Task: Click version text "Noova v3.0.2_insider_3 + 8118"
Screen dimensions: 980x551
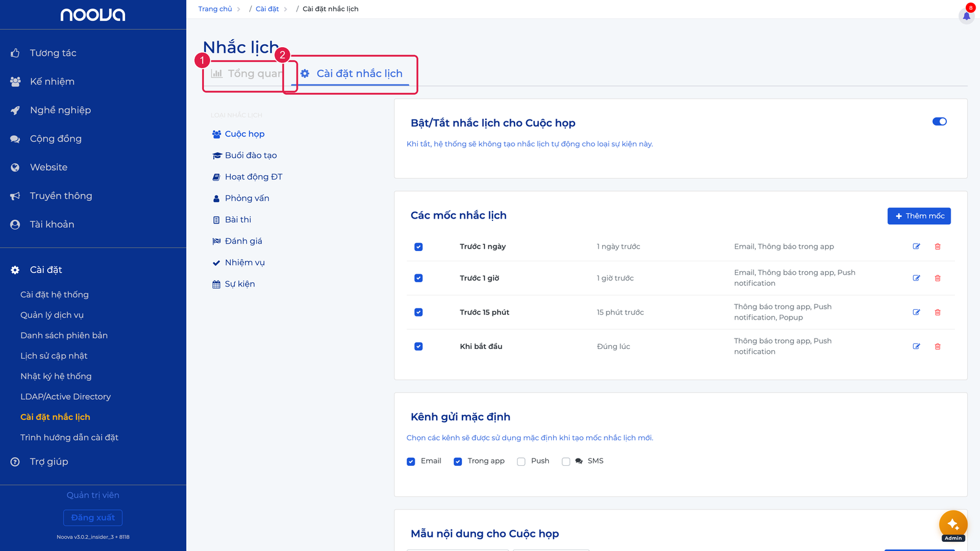Action: pos(93,537)
